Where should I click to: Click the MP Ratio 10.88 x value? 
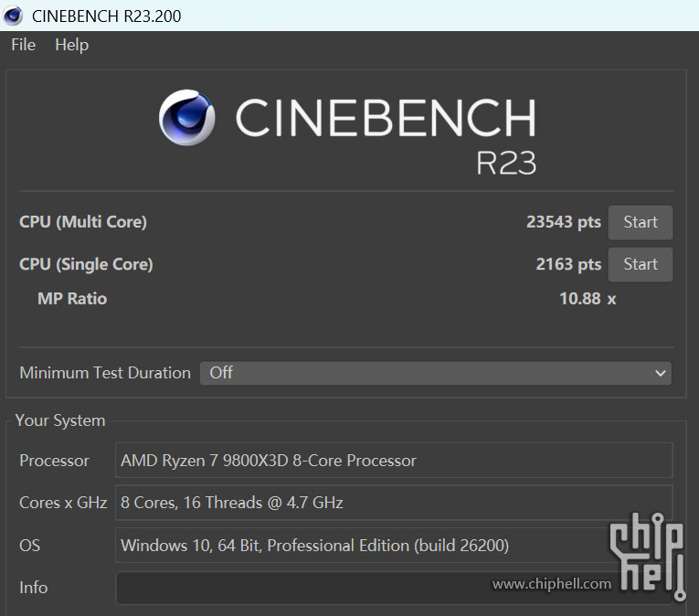coord(587,298)
